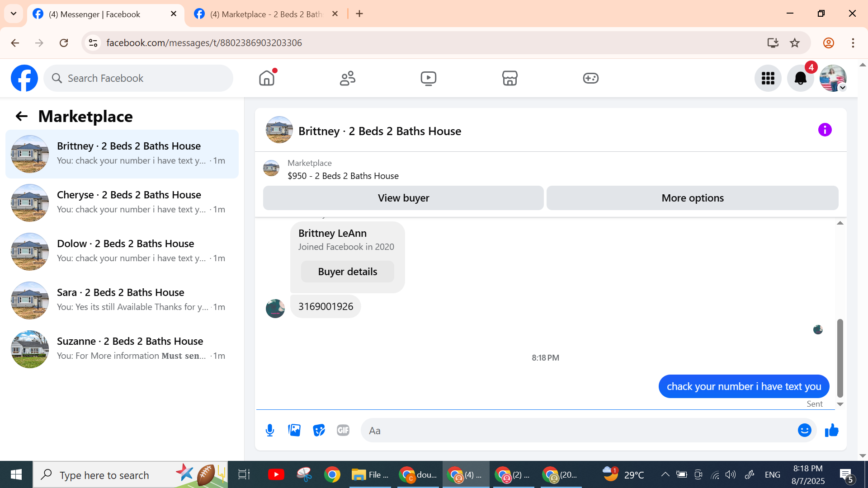Choose a sticker in the message bar
Viewport: 868px width, 488px height.
[319, 430]
